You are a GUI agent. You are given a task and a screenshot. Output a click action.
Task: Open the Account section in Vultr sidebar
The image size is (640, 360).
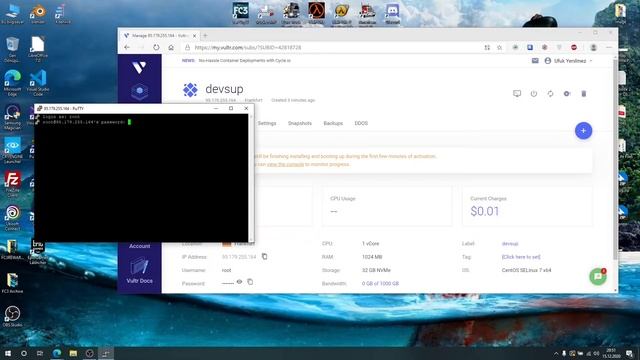[140, 246]
